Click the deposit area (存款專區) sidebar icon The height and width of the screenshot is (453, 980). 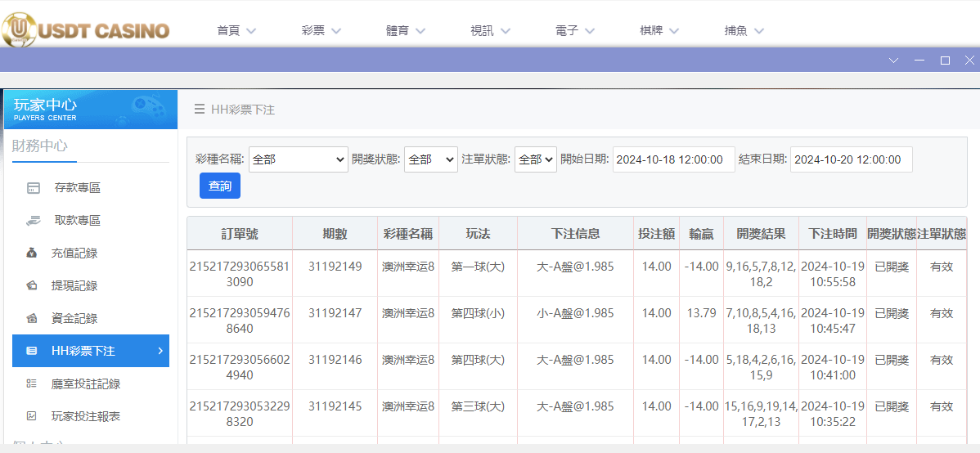pos(33,188)
